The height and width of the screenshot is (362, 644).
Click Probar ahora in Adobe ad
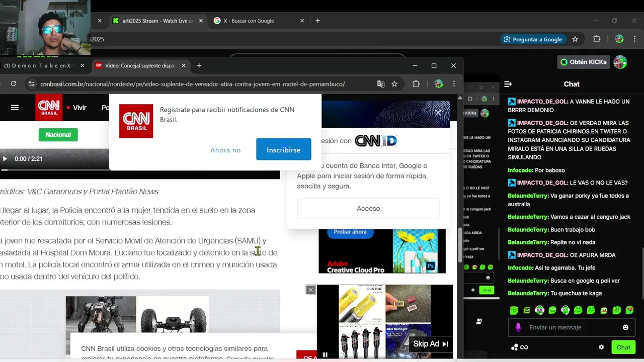coord(350,232)
